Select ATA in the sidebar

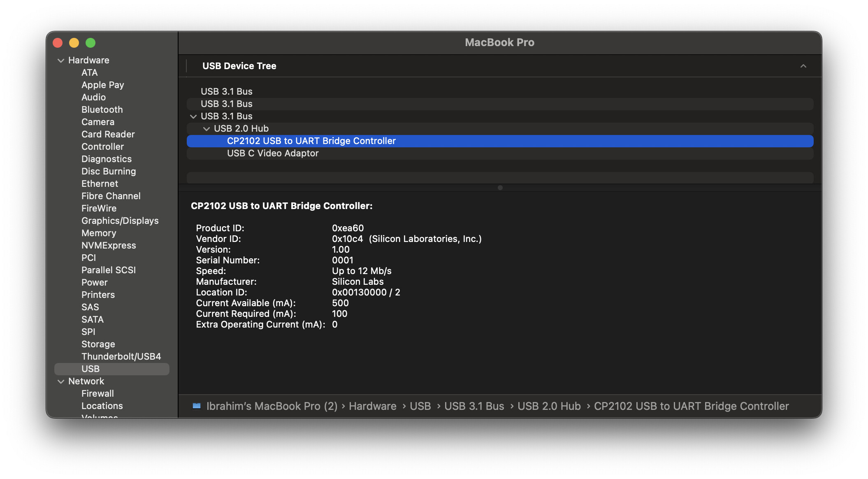point(89,72)
